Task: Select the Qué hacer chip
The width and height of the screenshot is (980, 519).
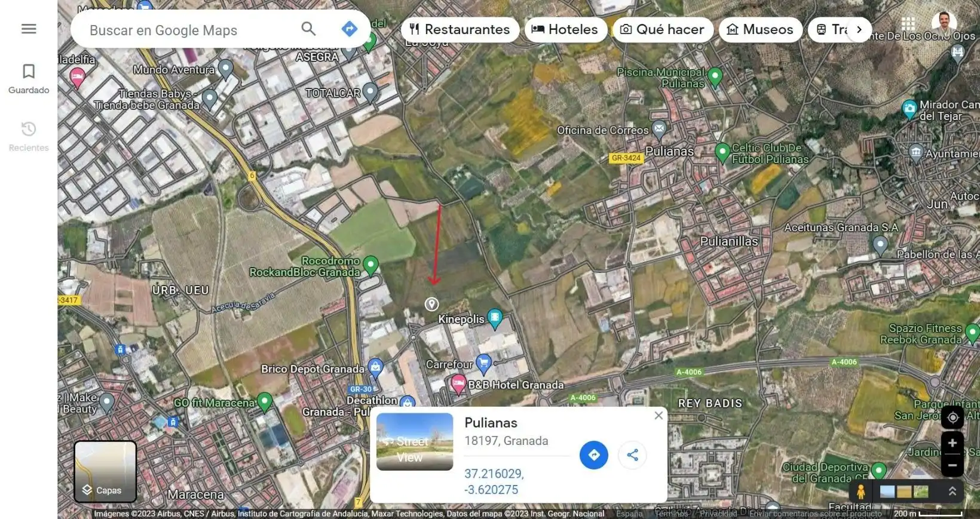Action: pyautogui.click(x=662, y=29)
